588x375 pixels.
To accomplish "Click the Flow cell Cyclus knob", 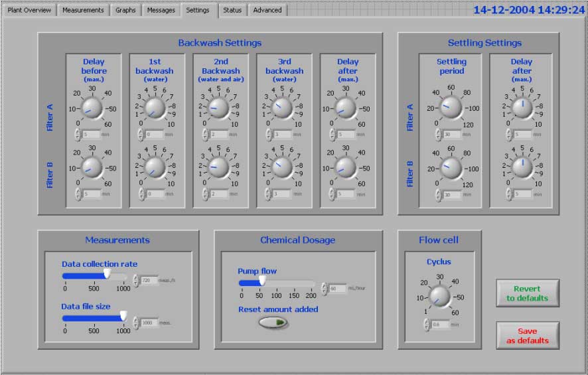I will pyautogui.click(x=439, y=296).
